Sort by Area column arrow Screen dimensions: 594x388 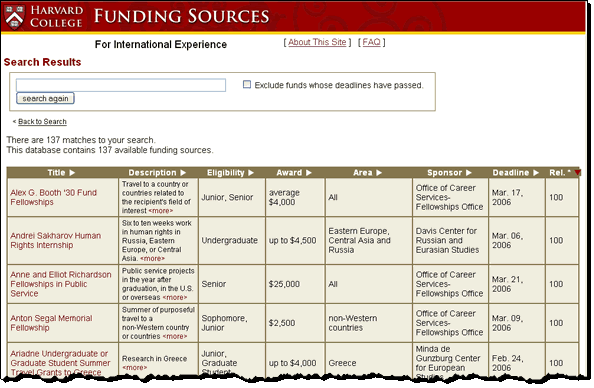click(x=379, y=173)
